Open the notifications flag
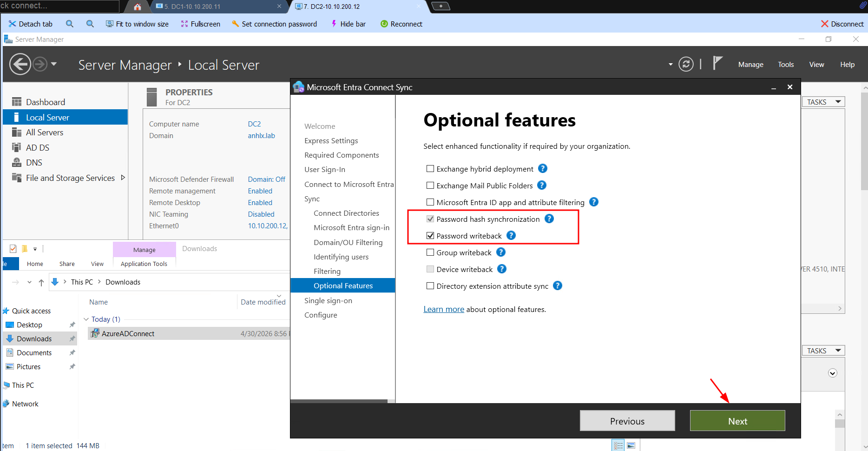868x451 pixels. tap(717, 63)
